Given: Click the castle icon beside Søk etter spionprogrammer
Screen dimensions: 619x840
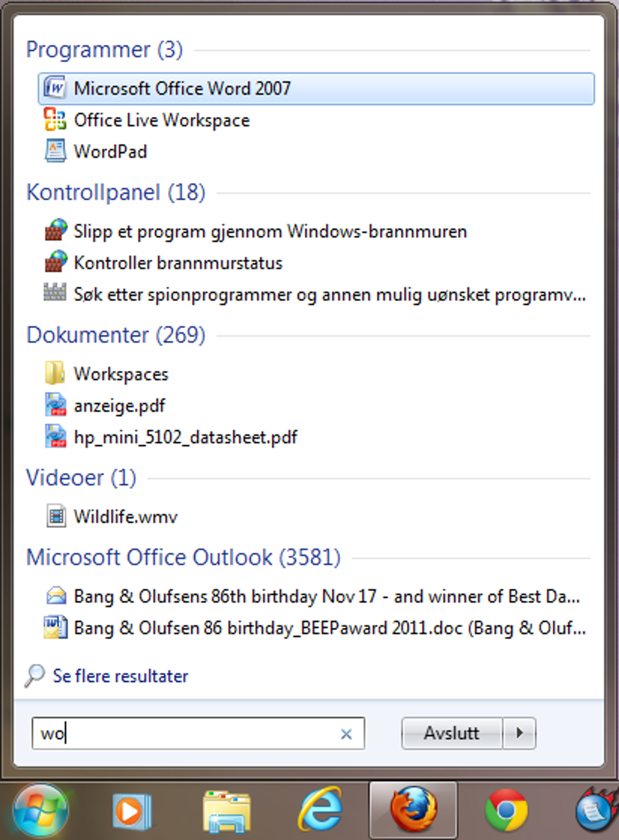Looking at the screenshot, I should point(55,292).
